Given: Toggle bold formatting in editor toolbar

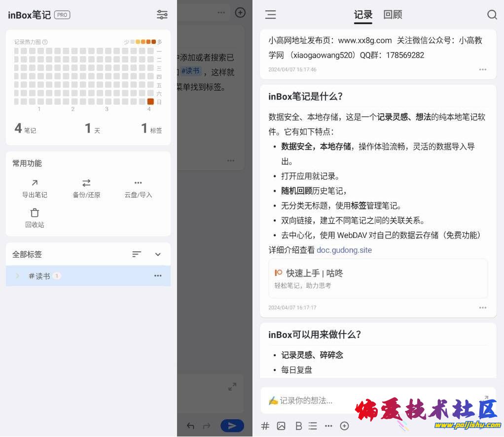Looking at the screenshot, I should click(298, 426).
